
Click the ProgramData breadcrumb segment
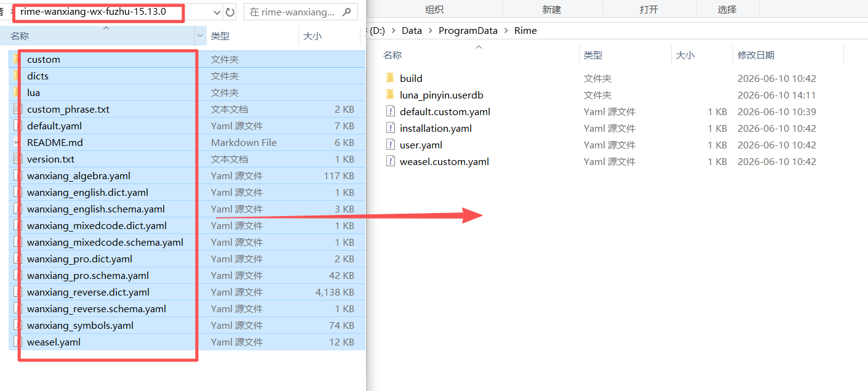click(x=468, y=30)
